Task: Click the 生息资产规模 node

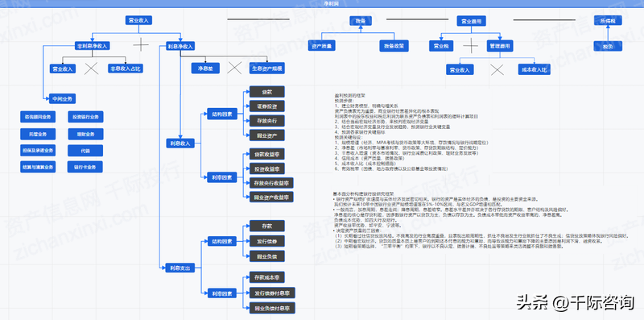Action: pos(267,69)
